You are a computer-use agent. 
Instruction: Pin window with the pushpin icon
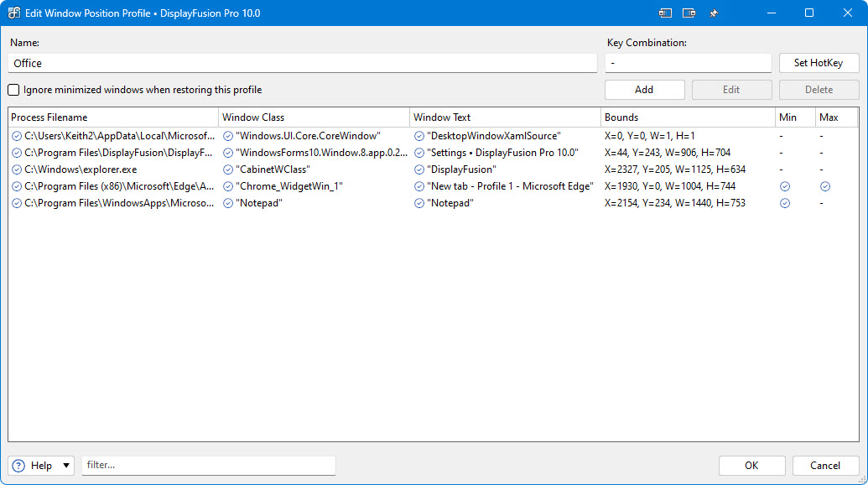tap(714, 13)
